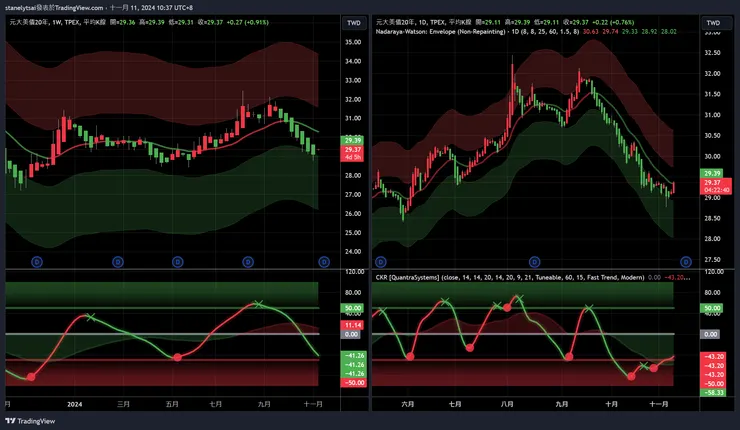Click the header date 十一月 11, 2024 10:37 UTC+8

(x=151, y=8)
